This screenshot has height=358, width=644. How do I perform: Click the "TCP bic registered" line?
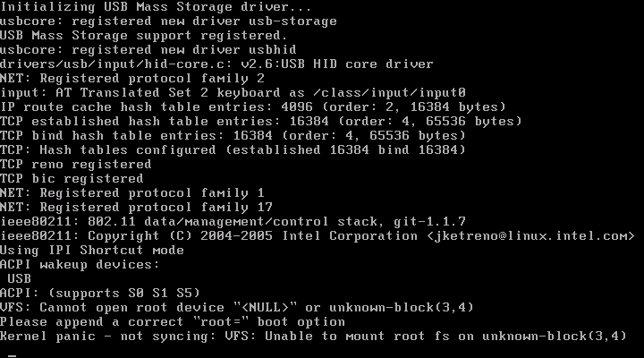click(72, 179)
